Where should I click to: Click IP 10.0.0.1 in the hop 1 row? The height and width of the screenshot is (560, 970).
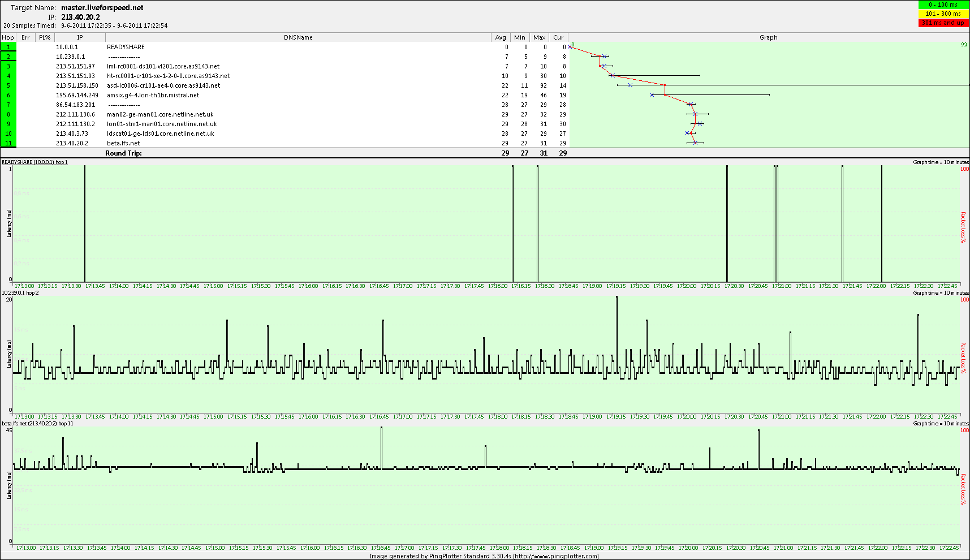(67, 47)
